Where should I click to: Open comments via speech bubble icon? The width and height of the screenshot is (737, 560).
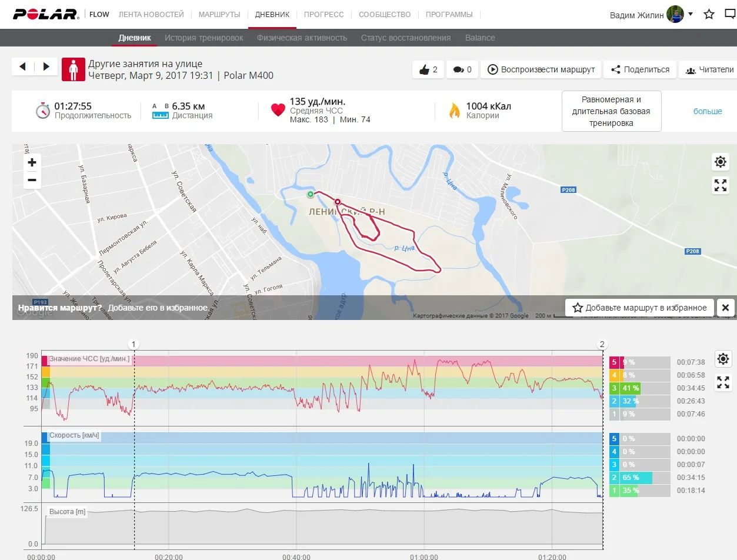pyautogui.click(x=462, y=69)
